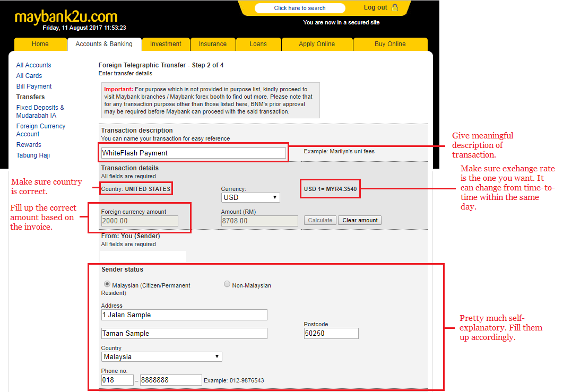Click the Foreign currency amount field
563x392 pixels.
coord(140,221)
